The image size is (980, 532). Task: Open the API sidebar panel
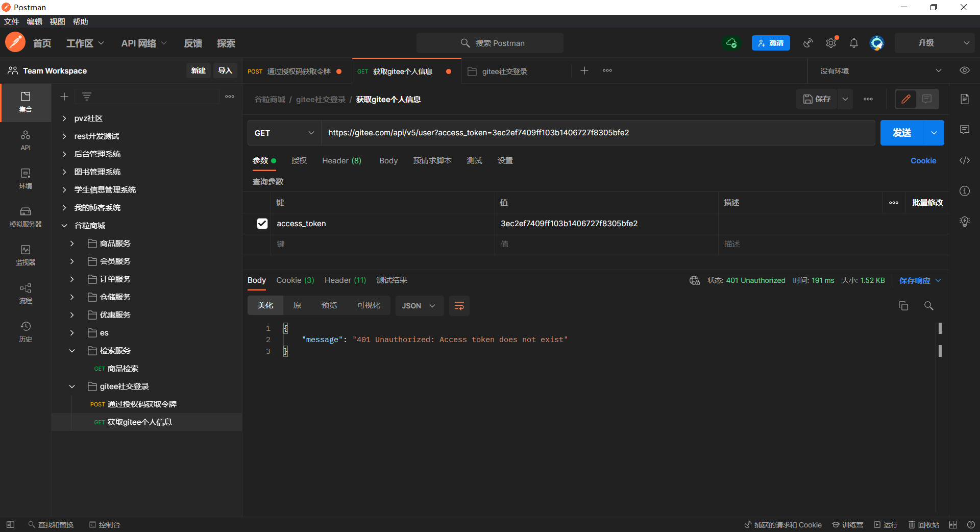pyautogui.click(x=26, y=140)
